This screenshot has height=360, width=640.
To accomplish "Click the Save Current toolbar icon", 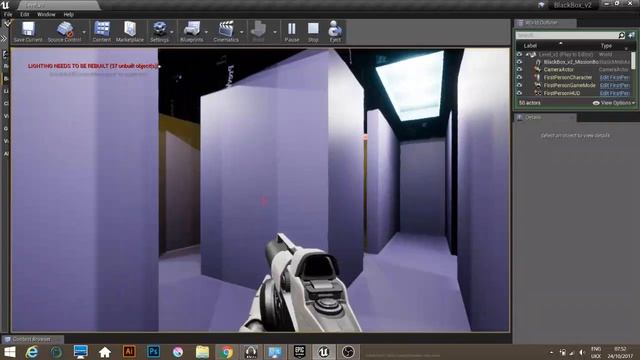I will pos(28,29).
